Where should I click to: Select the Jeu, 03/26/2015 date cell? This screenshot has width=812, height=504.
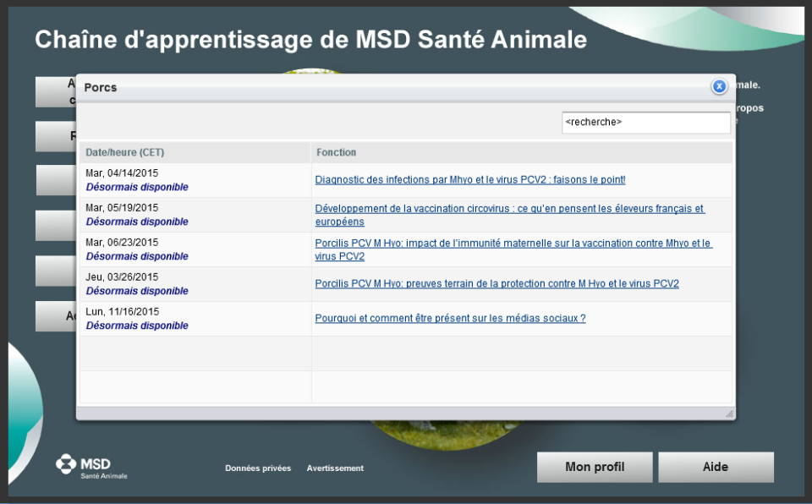click(195, 284)
